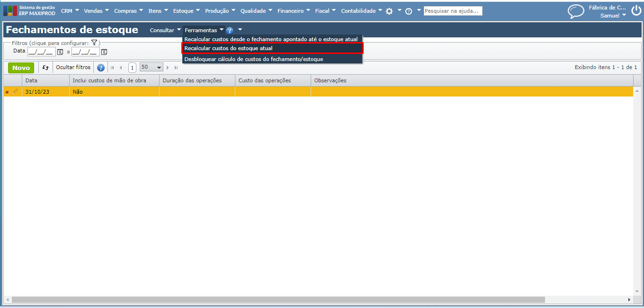Click dropdown arrow next to settings gear

(400, 10)
